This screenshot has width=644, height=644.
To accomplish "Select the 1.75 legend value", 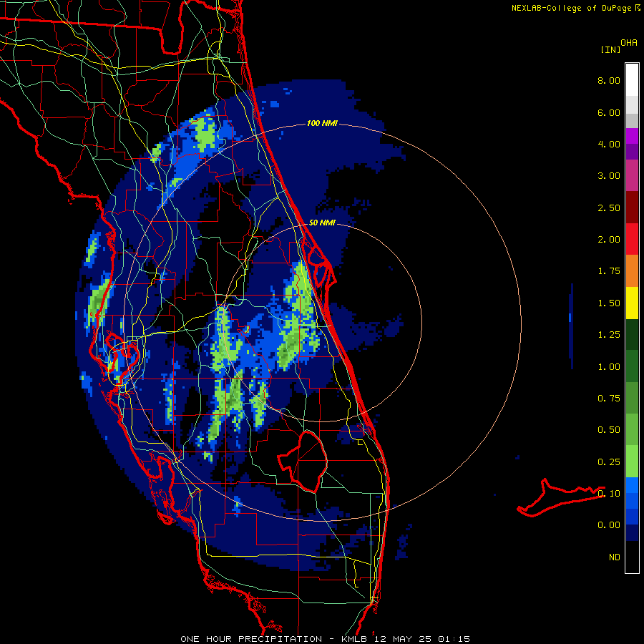I will point(609,271).
